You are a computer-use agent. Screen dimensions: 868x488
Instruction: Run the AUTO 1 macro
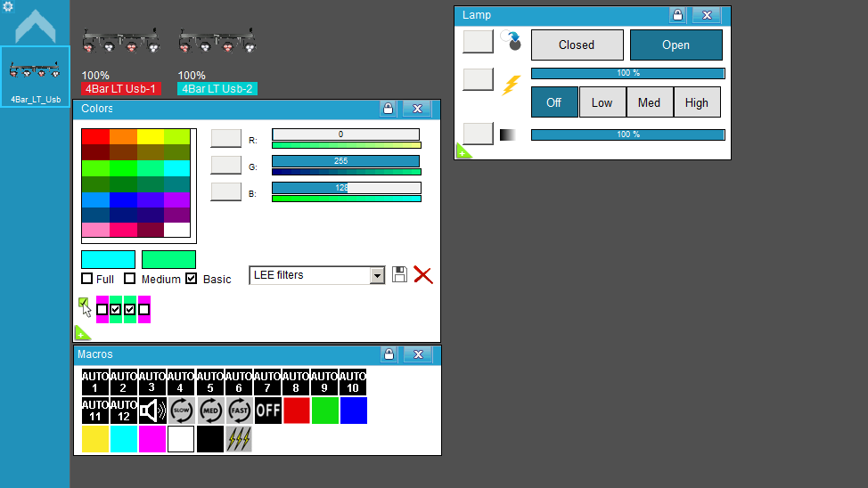point(95,382)
